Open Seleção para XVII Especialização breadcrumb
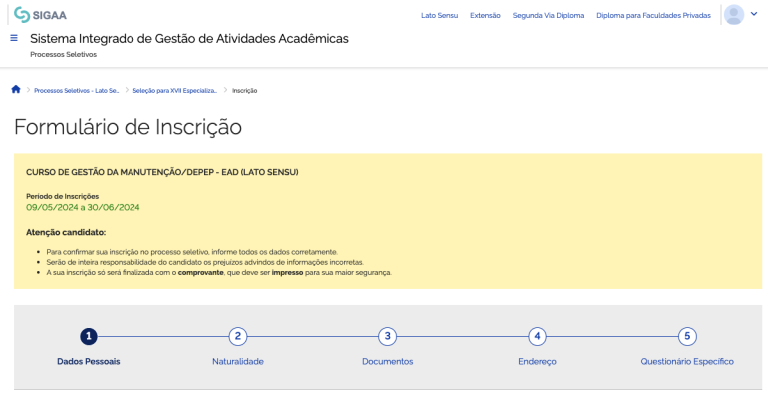768x397 pixels. [x=174, y=91]
